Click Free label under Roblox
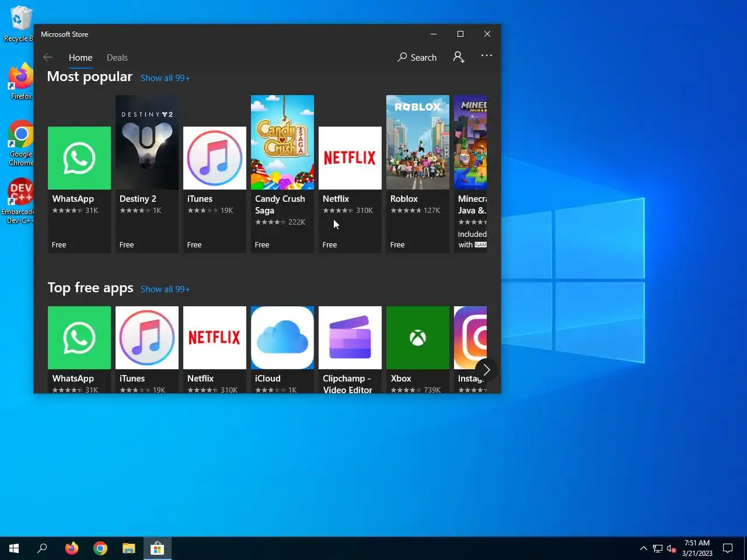Image resolution: width=747 pixels, height=560 pixels. pyautogui.click(x=397, y=245)
